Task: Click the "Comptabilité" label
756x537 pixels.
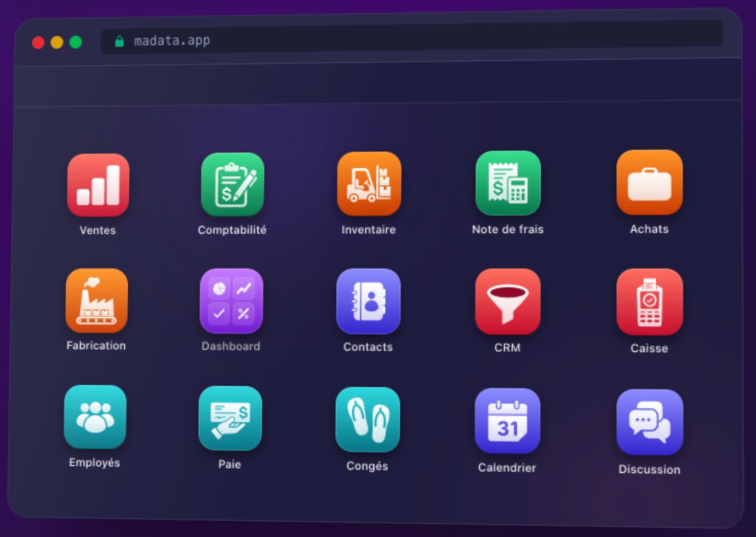Action: coord(232,230)
